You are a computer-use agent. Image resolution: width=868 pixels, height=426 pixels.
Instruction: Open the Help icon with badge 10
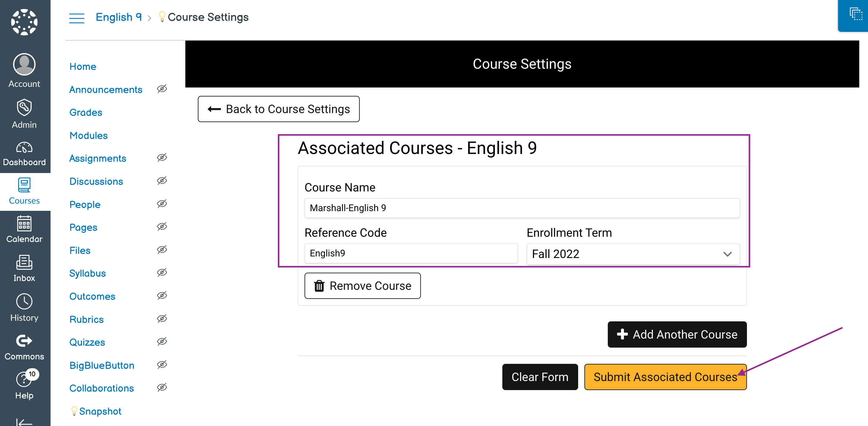point(24,380)
